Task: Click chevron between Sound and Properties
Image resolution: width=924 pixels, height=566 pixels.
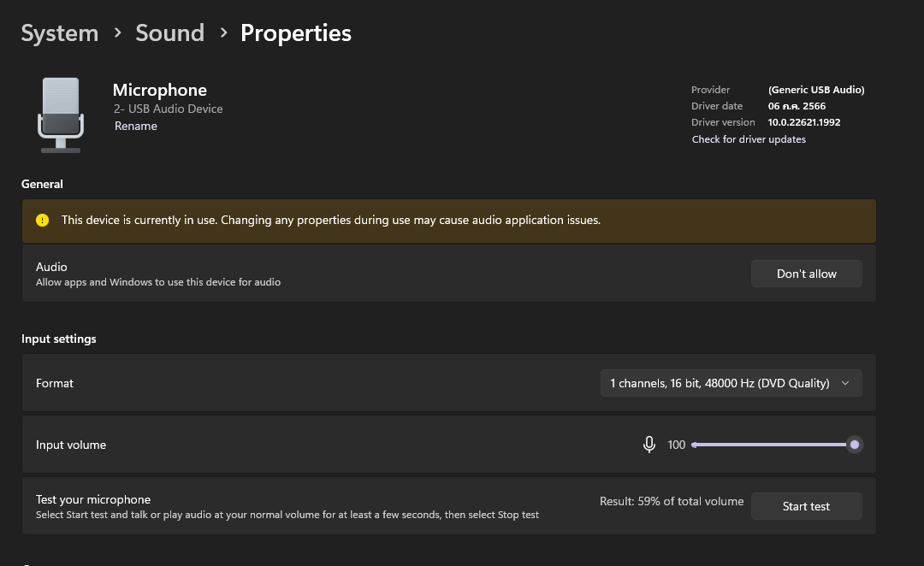Action: tap(223, 33)
